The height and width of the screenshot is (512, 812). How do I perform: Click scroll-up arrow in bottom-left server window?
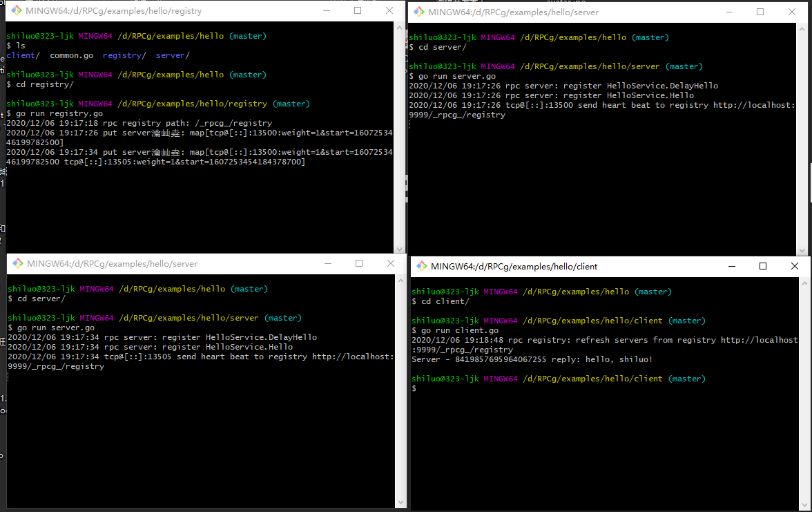[x=400, y=281]
